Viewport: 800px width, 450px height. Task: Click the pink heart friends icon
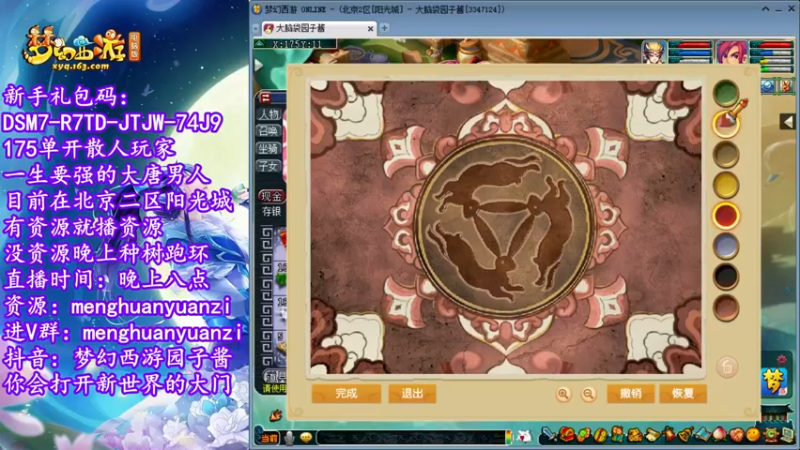coord(736,435)
